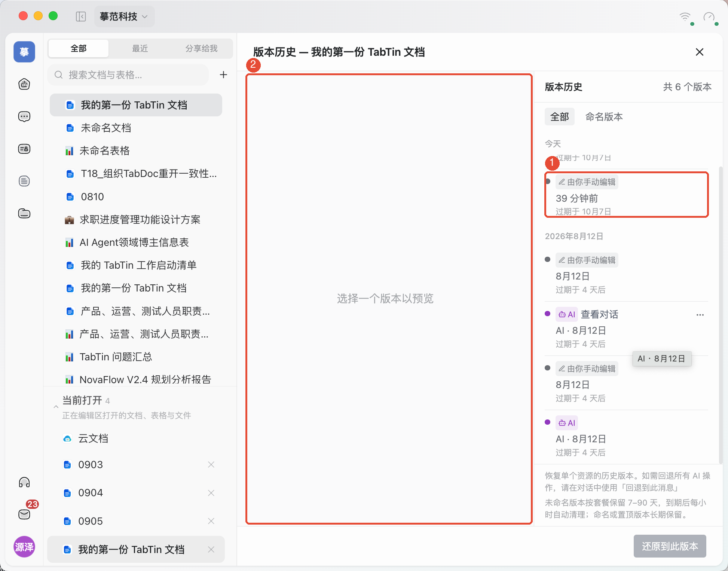Open the TabTin 问题汇总 spreadsheet

(136, 357)
